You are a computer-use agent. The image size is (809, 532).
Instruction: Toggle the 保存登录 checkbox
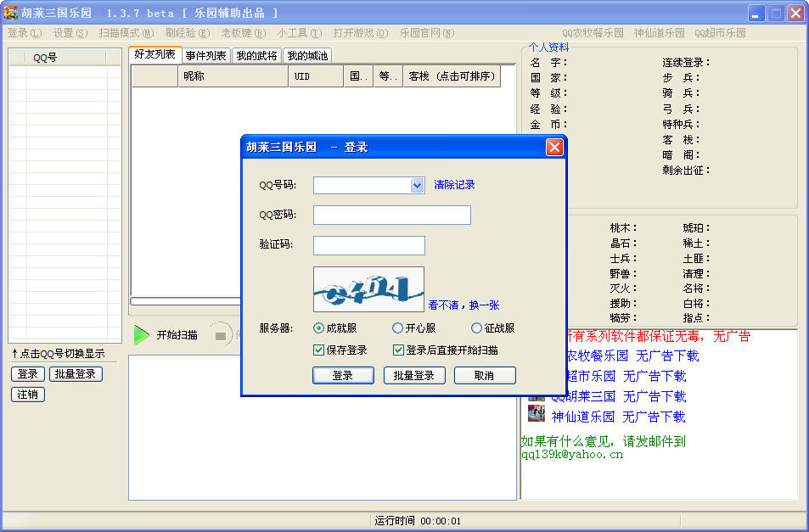point(318,350)
